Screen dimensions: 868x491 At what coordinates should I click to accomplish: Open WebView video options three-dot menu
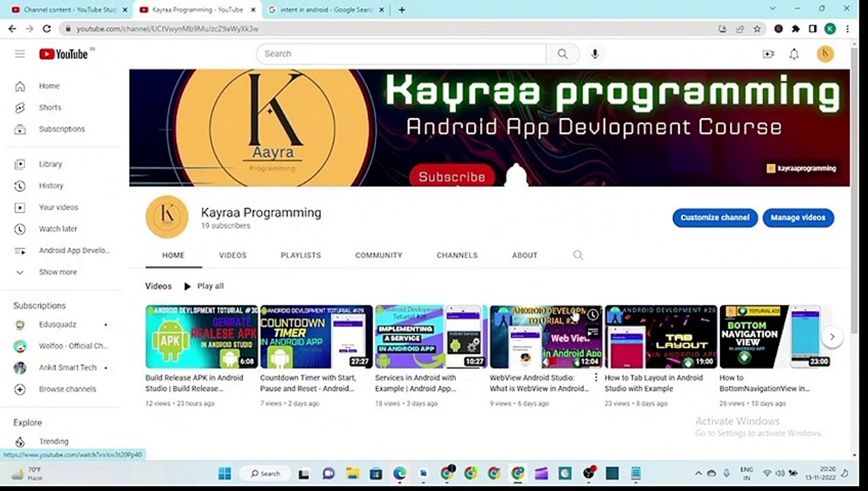point(596,378)
